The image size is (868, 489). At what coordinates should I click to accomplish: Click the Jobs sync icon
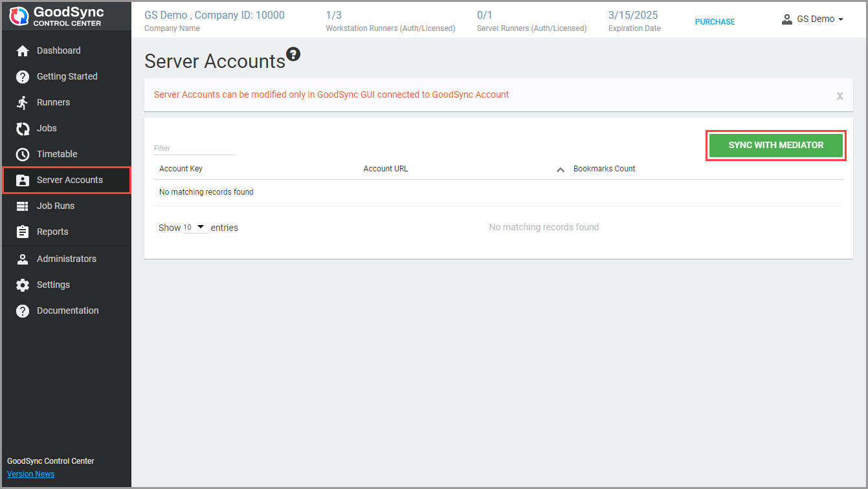(x=23, y=128)
